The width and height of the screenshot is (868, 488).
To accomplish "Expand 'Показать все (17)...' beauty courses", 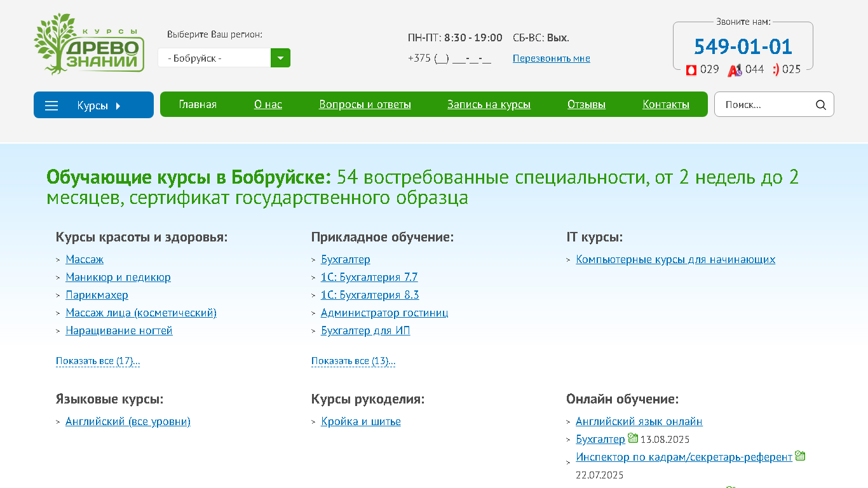I will [98, 361].
